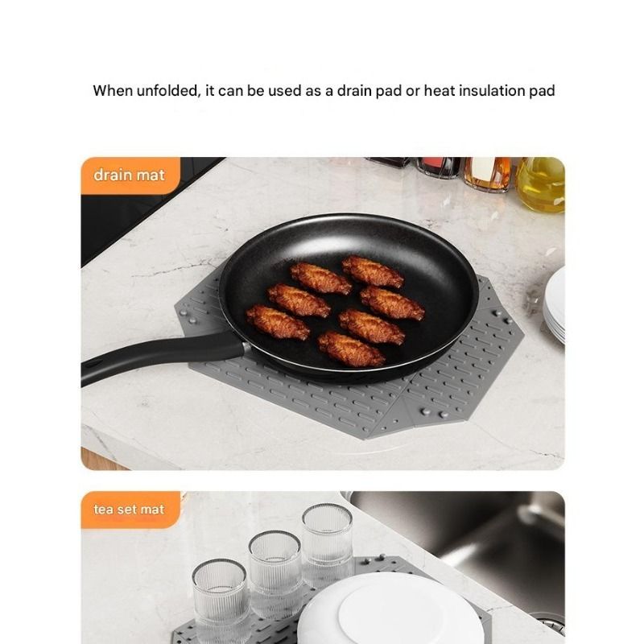Click a fried chicken wing in the pan

[373, 271]
